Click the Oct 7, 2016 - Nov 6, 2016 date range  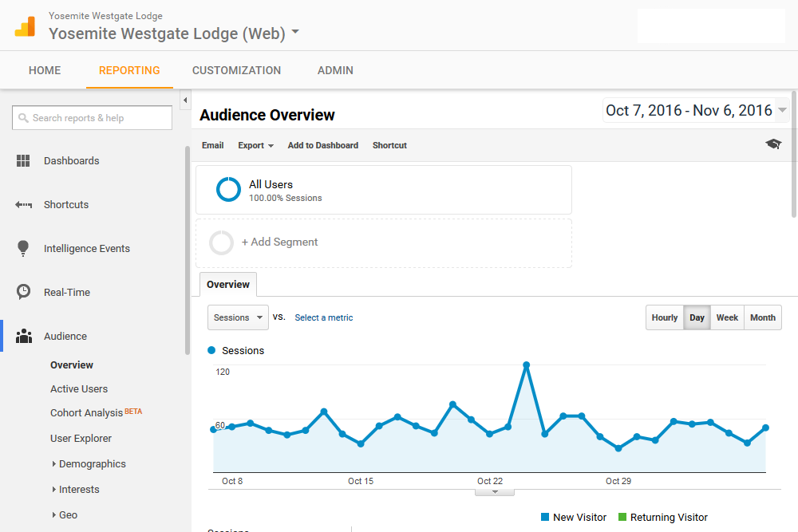689,110
